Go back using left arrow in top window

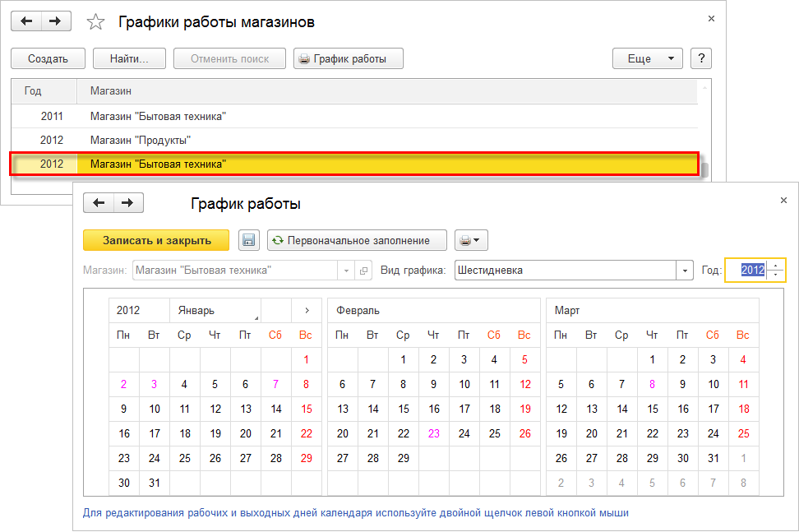[x=26, y=21]
